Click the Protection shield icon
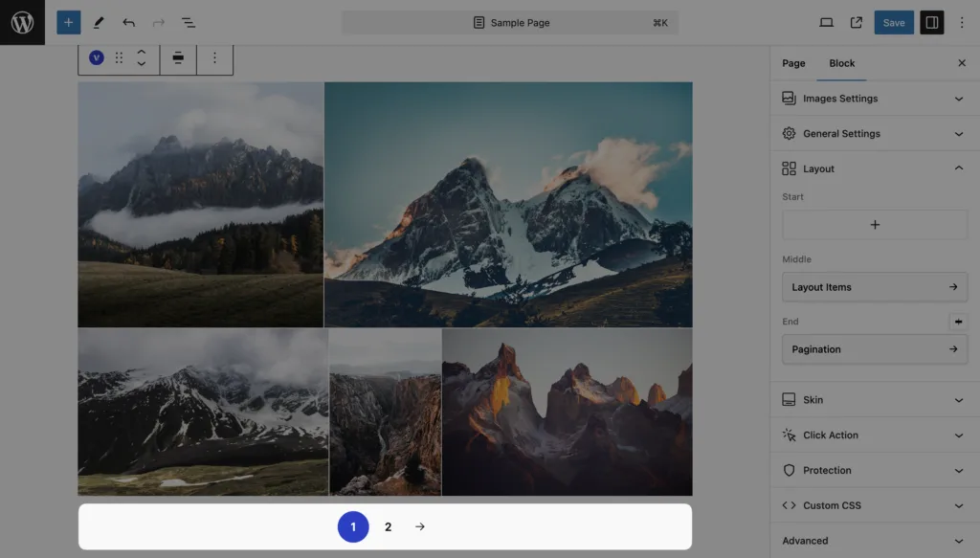 [789, 470]
